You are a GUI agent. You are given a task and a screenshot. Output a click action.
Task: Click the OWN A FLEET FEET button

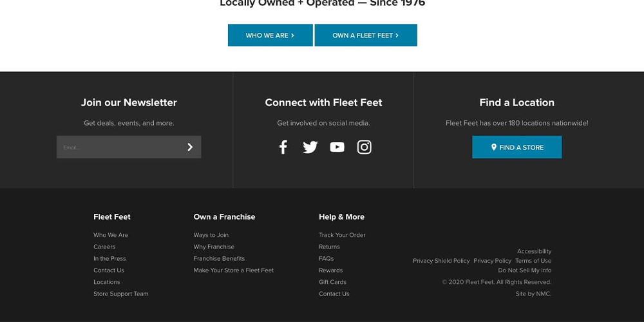366,35
